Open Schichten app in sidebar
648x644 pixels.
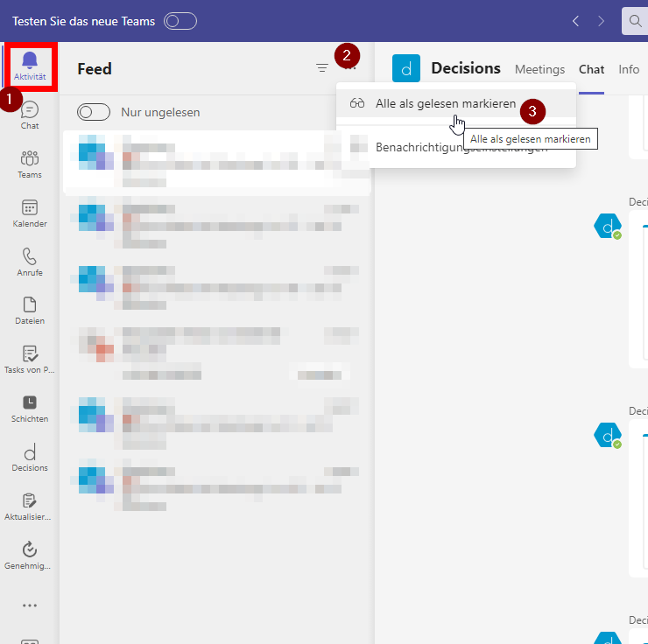[30, 409]
